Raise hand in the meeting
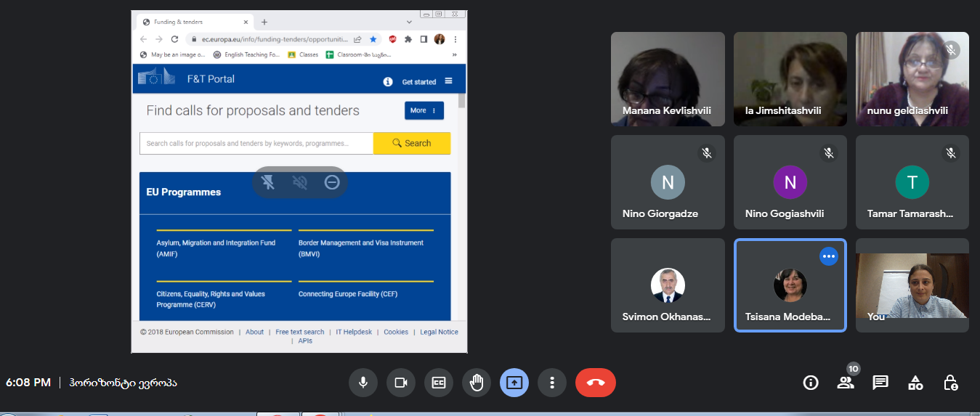Screen dimensions: 980x416 click(x=477, y=383)
